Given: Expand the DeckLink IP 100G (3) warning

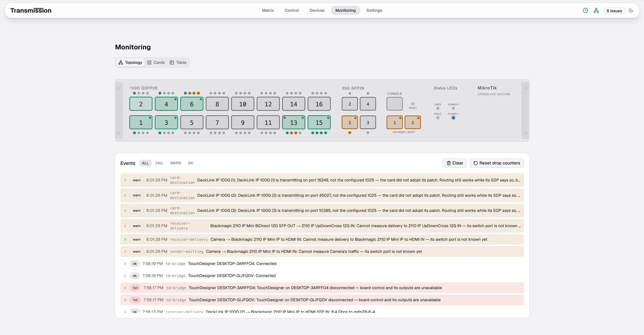Looking at the screenshot, I should 125,210.
